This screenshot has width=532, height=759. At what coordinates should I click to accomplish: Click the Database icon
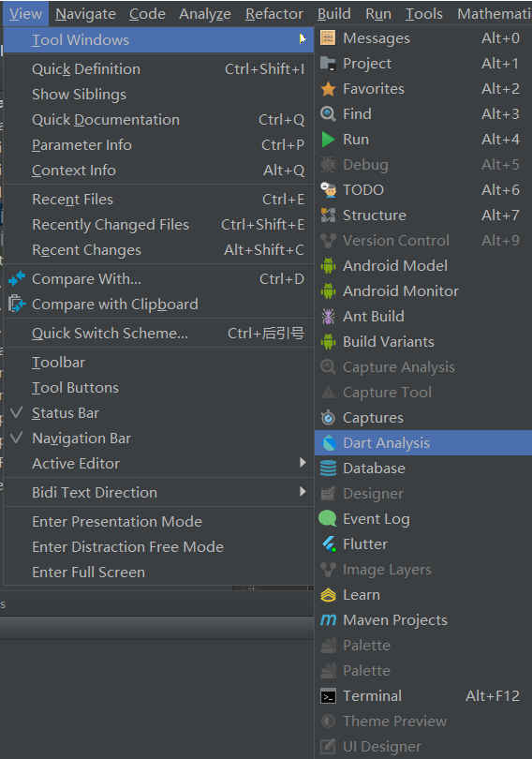328,469
